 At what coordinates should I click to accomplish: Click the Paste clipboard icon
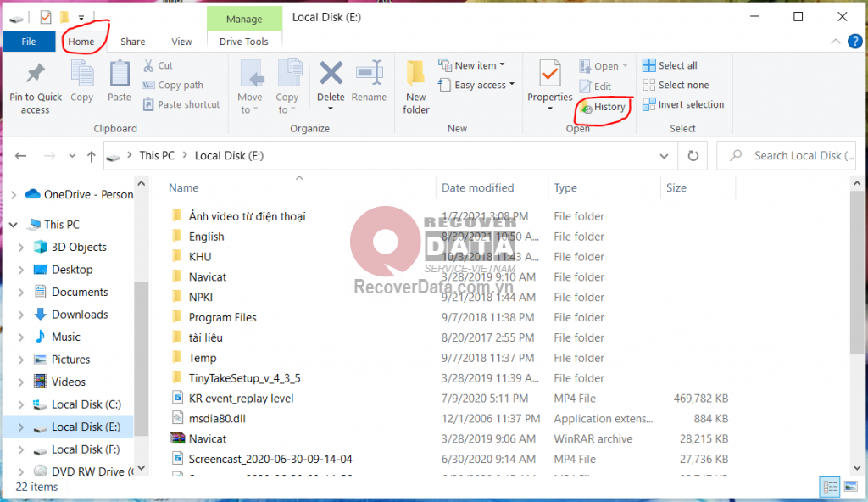point(120,75)
